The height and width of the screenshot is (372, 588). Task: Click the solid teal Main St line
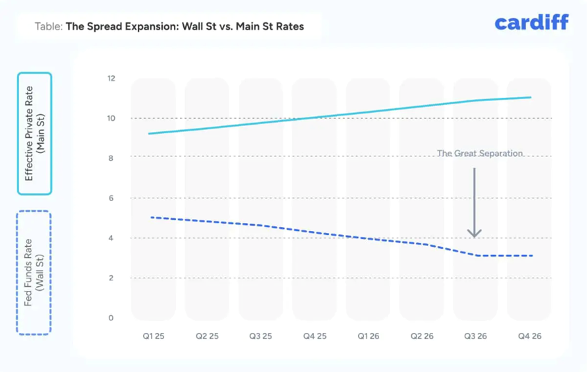(x=314, y=118)
